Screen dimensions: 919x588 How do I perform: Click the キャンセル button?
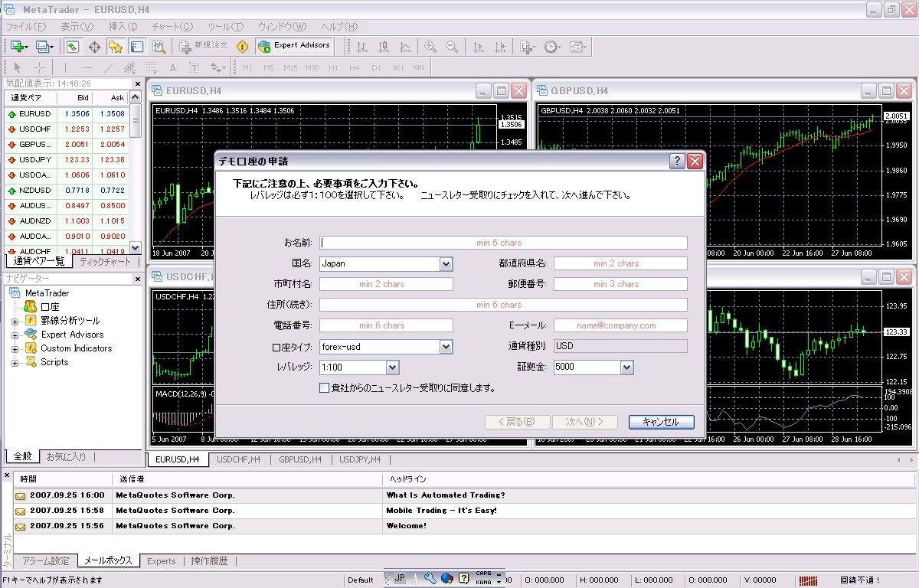[x=661, y=422]
